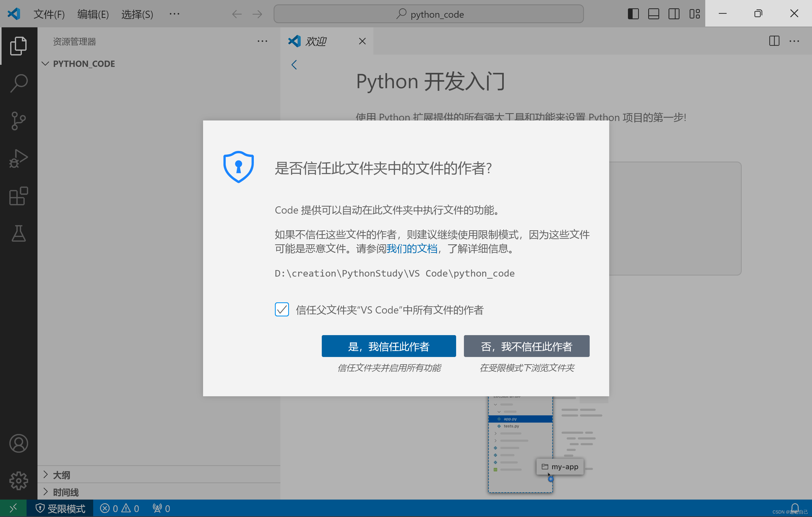Click the python_code command center search box
The width and height of the screenshot is (812, 517).
click(429, 14)
